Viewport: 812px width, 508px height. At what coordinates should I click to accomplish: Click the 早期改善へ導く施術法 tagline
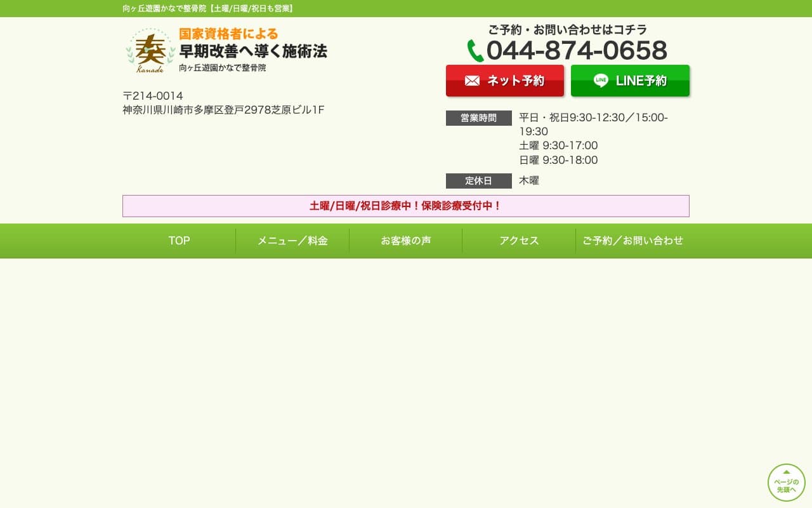pos(252,51)
